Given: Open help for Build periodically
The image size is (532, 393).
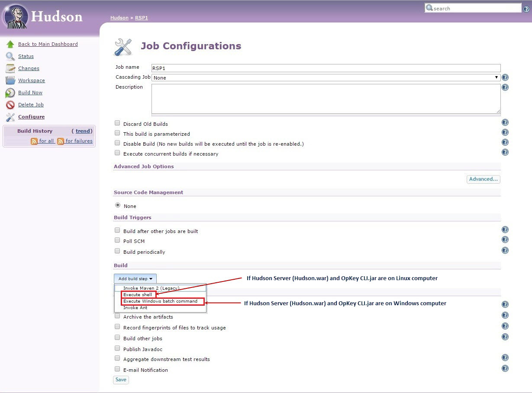Looking at the screenshot, I should [505, 251].
